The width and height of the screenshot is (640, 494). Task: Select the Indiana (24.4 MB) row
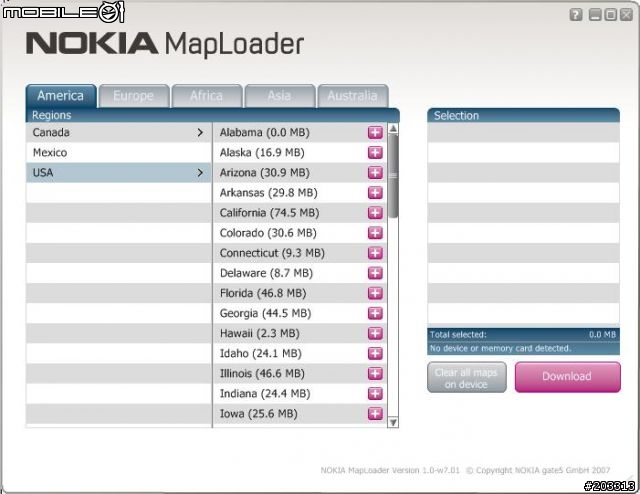[300, 394]
